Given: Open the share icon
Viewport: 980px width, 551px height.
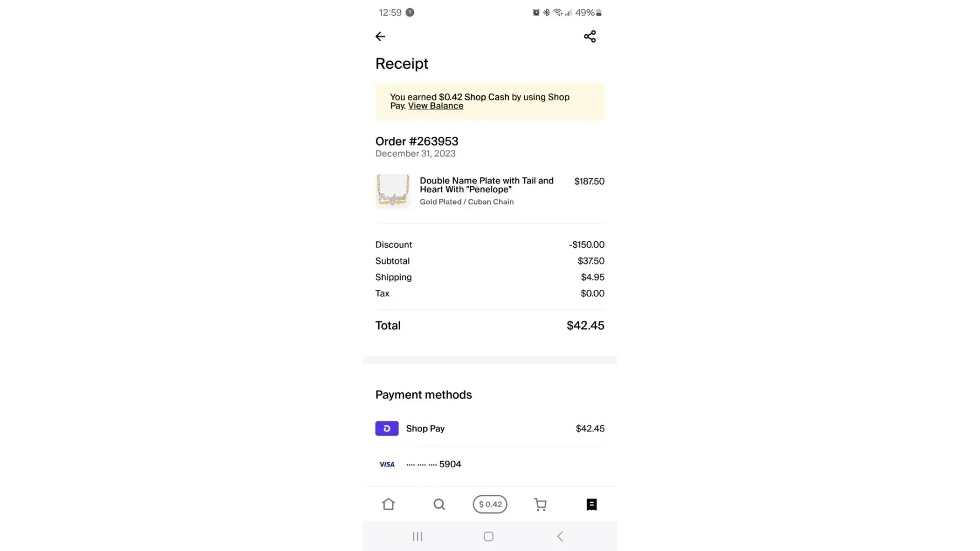Looking at the screenshot, I should [590, 36].
